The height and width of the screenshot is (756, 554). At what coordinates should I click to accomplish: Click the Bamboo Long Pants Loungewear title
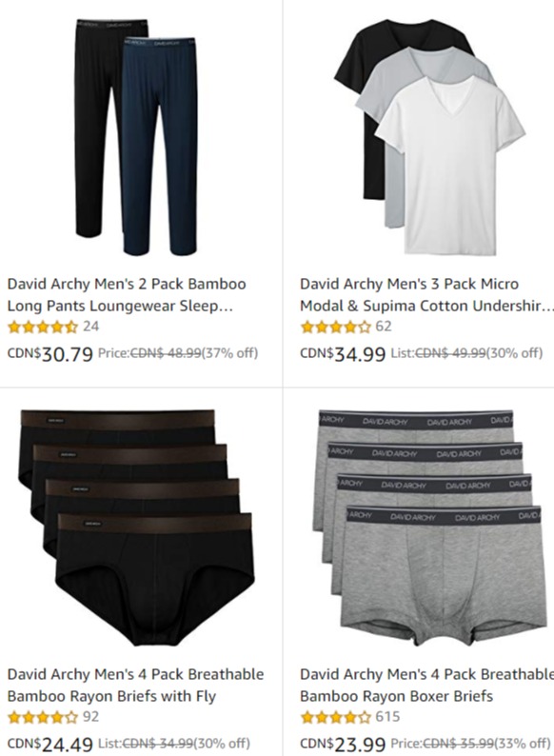pyautogui.click(x=127, y=294)
